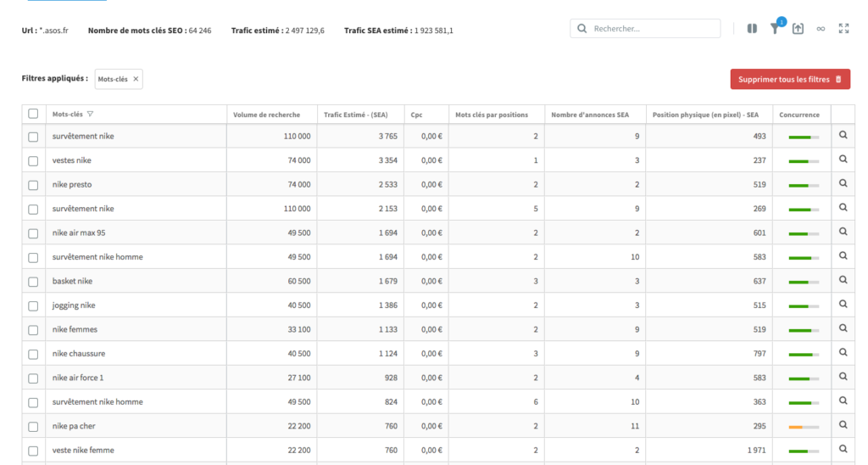Open the magnifier for vestes nike row
868x465 pixels.
(843, 159)
